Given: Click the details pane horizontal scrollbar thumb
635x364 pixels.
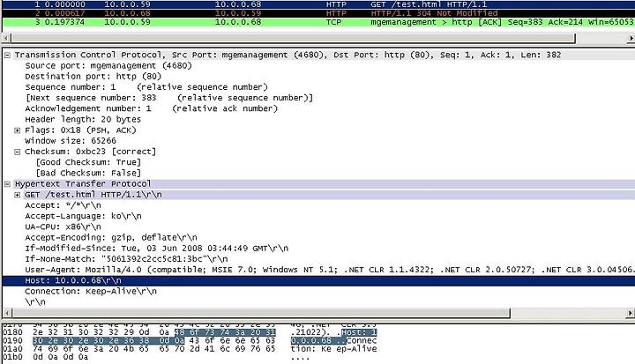Looking at the screenshot, I should click(x=261, y=313).
